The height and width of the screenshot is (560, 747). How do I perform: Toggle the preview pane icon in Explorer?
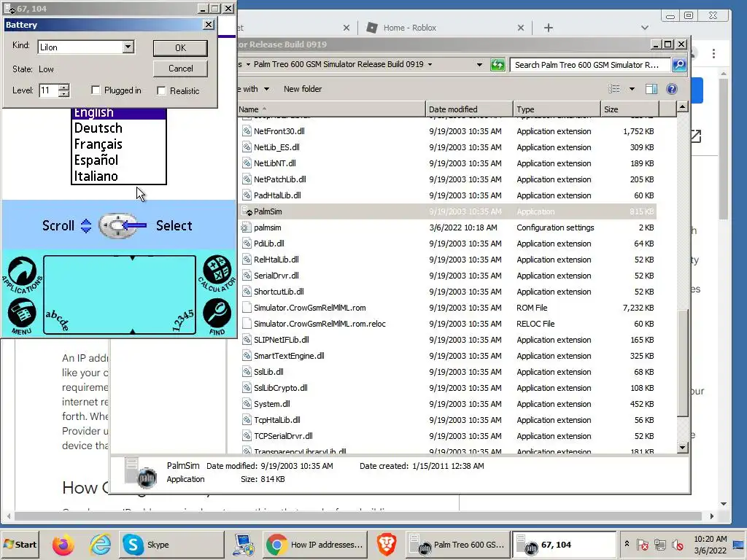(x=651, y=89)
